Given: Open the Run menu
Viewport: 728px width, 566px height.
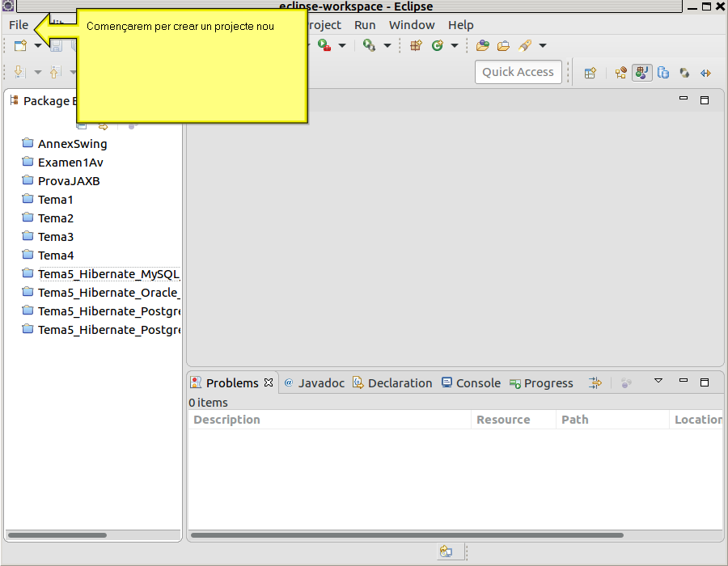Looking at the screenshot, I should (x=365, y=25).
